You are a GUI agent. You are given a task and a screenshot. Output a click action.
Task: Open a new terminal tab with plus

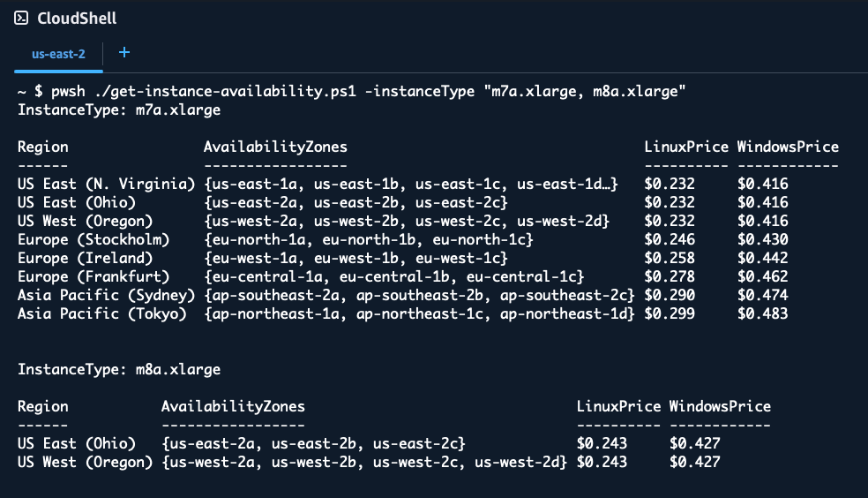[x=124, y=53]
